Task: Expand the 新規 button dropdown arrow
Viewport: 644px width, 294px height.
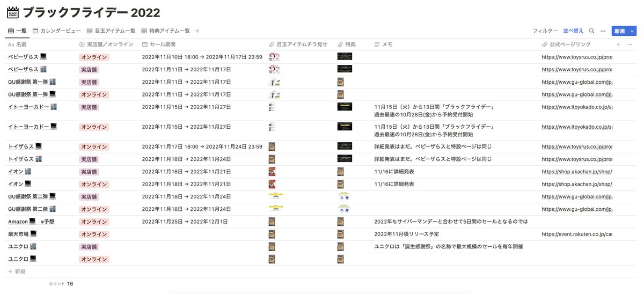Action: pos(632,31)
